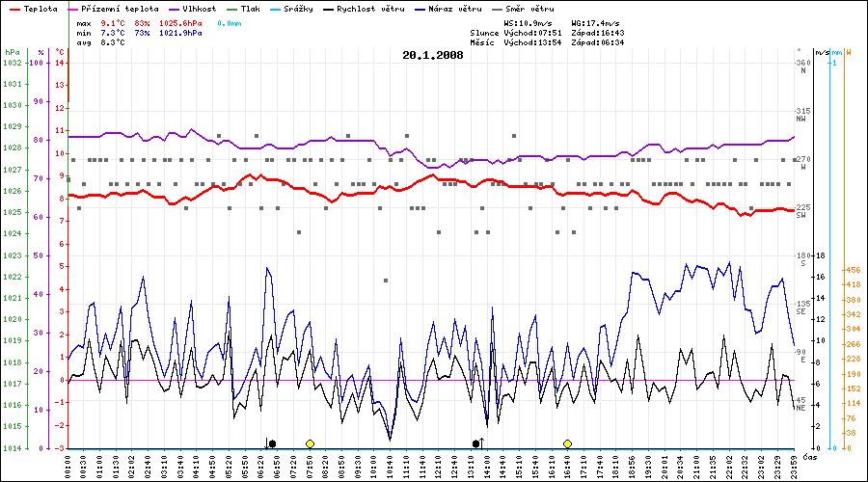Click the 270 W wind direction label

click(803, 163)
